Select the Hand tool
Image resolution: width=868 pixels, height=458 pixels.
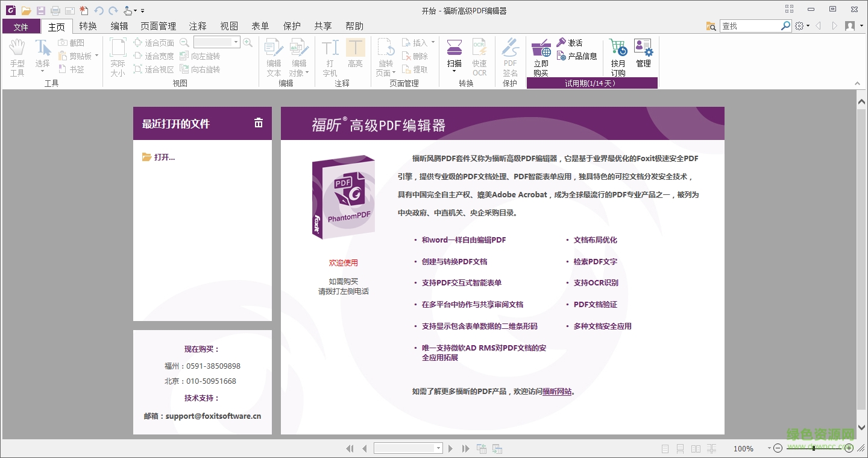click(17, 57)
